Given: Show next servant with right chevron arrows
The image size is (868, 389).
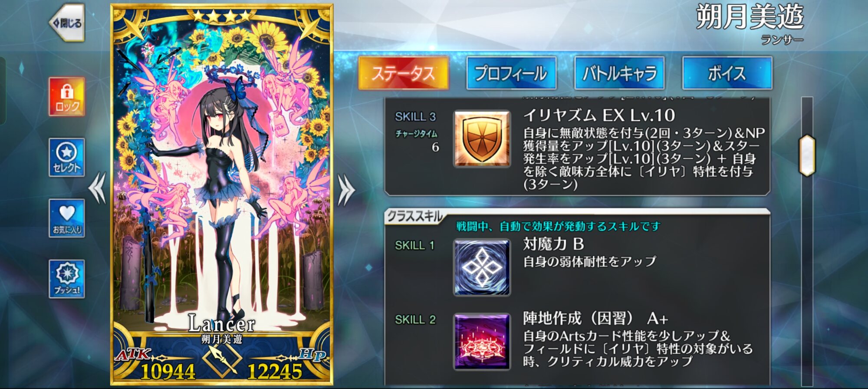Looking at the screenshot, I should (x=346, y=189).
